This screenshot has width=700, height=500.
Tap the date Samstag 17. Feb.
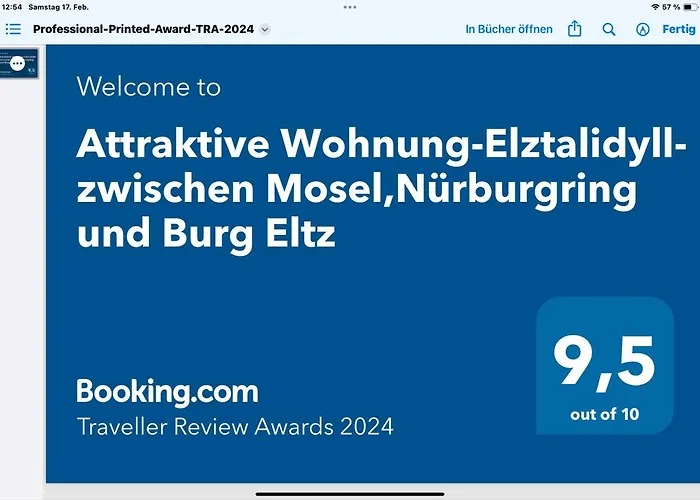[x=58, y=7]
